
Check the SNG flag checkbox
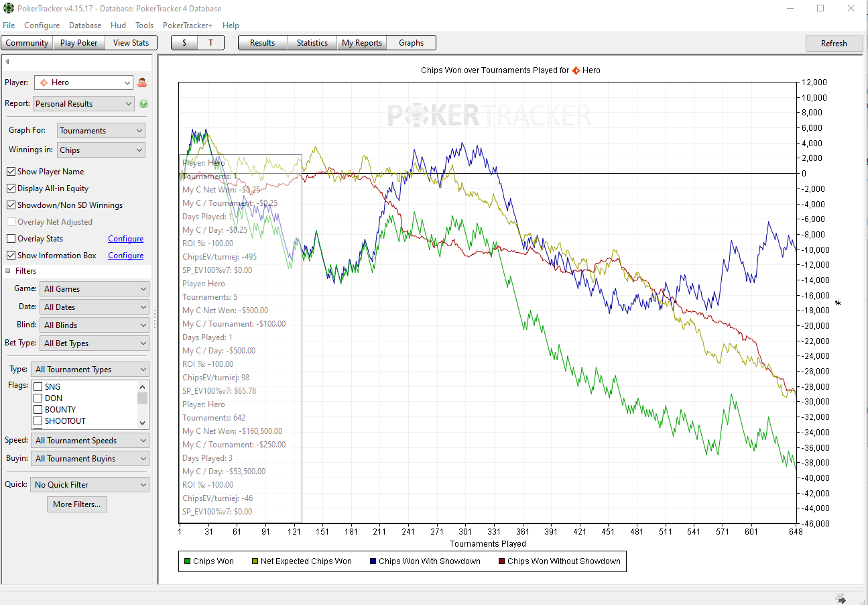pyautogui.click(x=38, y=387)
